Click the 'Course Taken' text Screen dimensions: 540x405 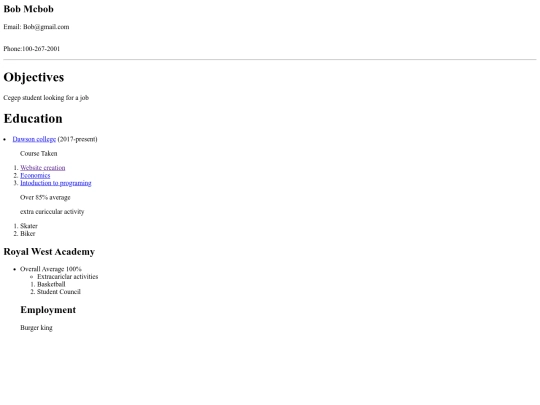click(x=39, y=154)
